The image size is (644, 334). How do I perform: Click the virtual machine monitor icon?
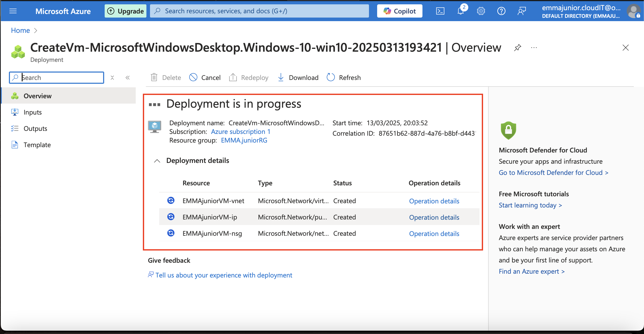click(155, 127)
